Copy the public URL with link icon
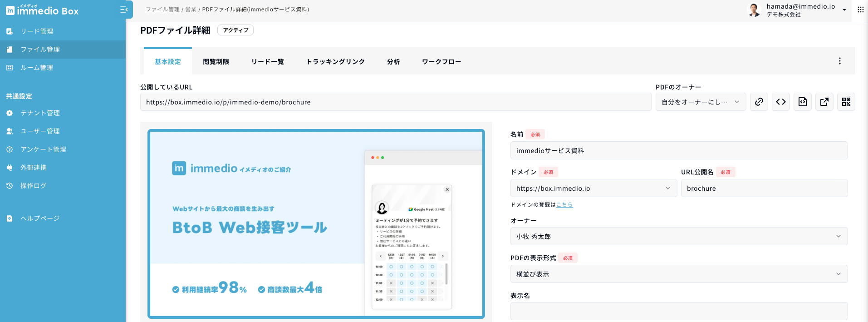 (x=759, y=102)
